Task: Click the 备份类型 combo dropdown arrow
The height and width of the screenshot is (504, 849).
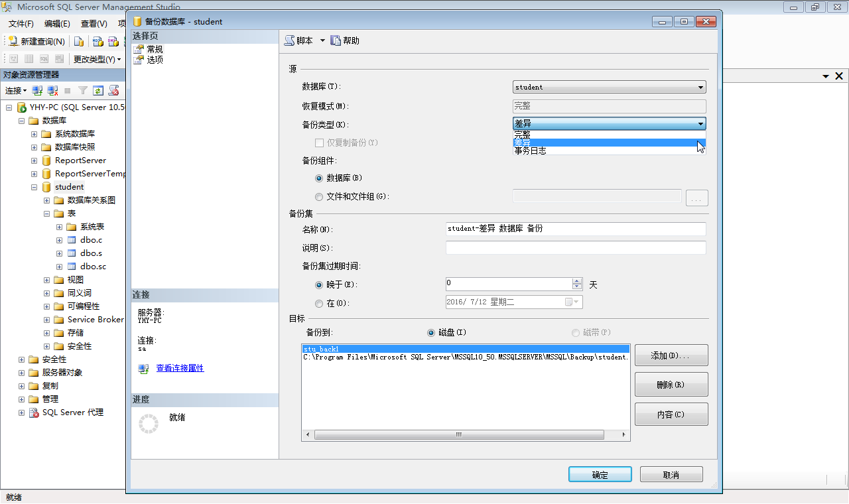Action: tap(700, 124)
